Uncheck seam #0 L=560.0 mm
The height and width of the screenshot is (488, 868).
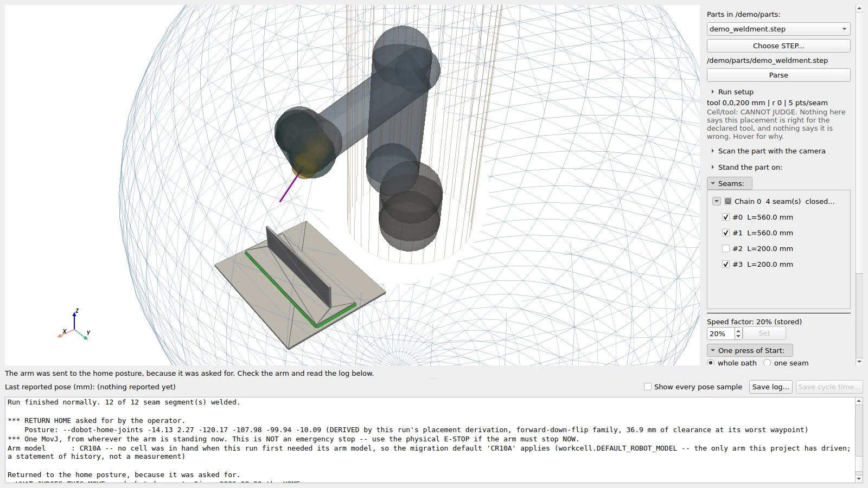pyautogui.click(x=726, y=217)
